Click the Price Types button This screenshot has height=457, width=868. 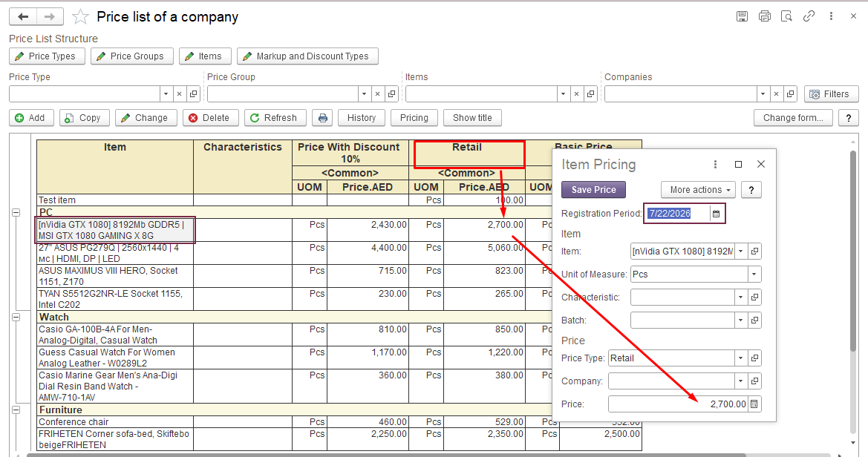(47, 56)
